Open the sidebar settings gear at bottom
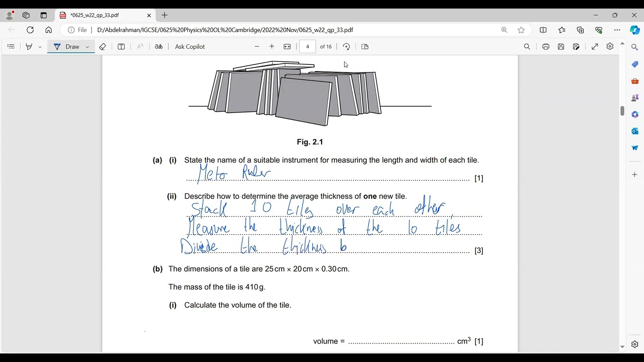This screenshot has height=362, width=644. (x=634, y=344)
